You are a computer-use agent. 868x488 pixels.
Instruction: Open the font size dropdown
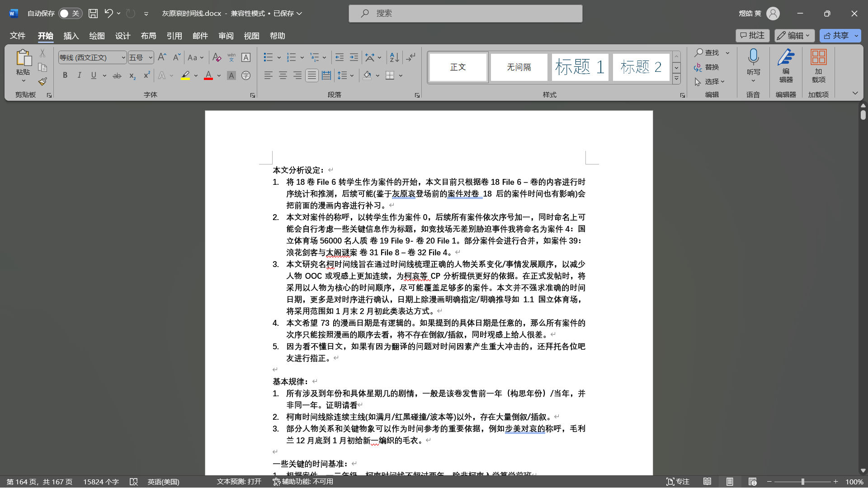pyautogui.click(x=151, y=57)
